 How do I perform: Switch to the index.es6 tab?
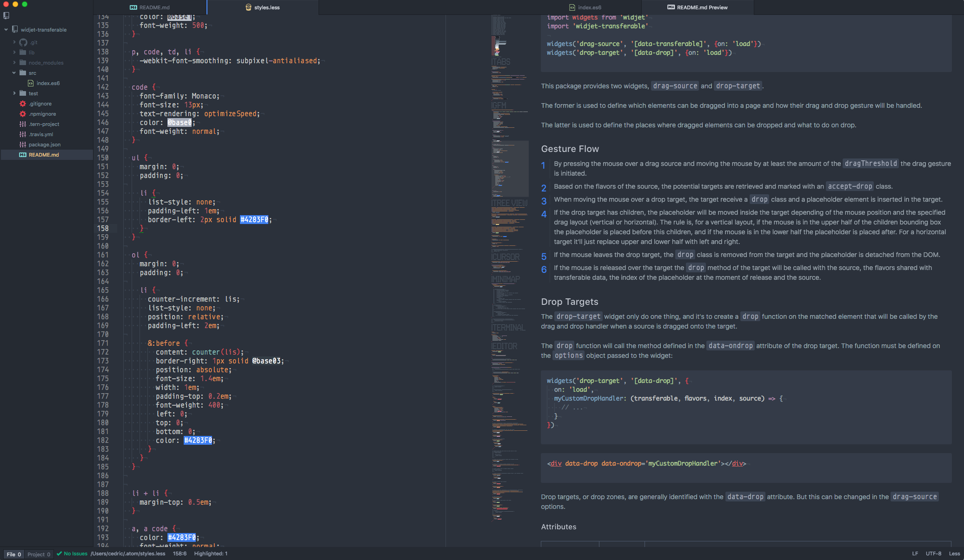click(585, 7)
